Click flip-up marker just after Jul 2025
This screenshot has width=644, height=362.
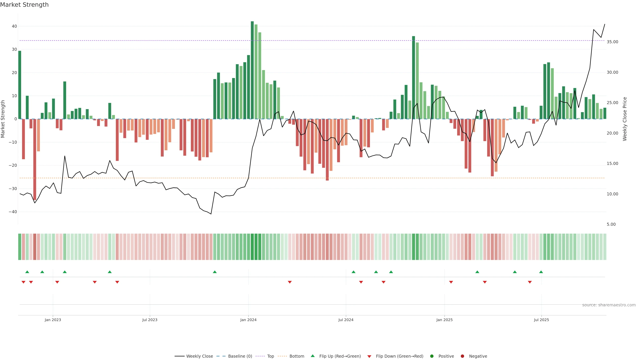pyautogui.click(x=541, y=272)
